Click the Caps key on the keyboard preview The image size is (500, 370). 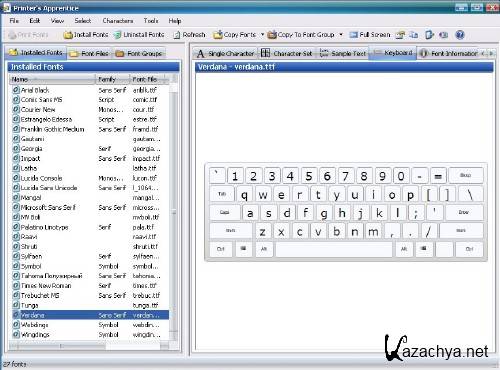click(x=225, y=212)
